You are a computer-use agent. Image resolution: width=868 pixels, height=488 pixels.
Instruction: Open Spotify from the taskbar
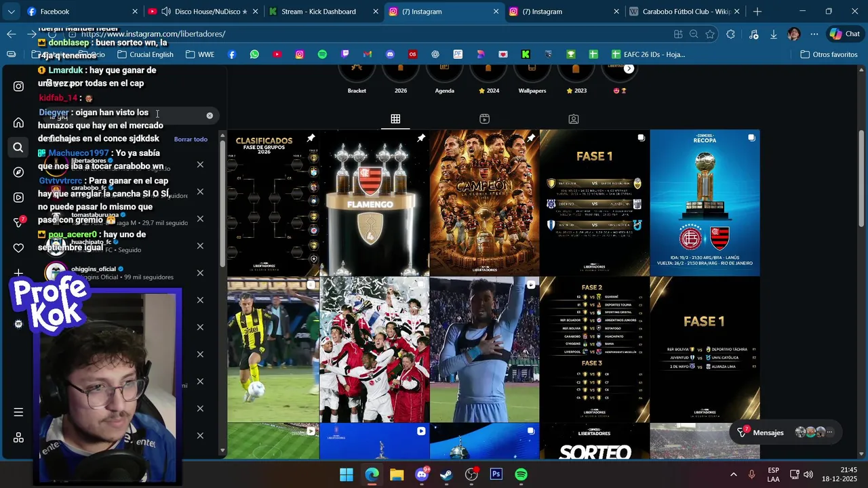(521, 474)
